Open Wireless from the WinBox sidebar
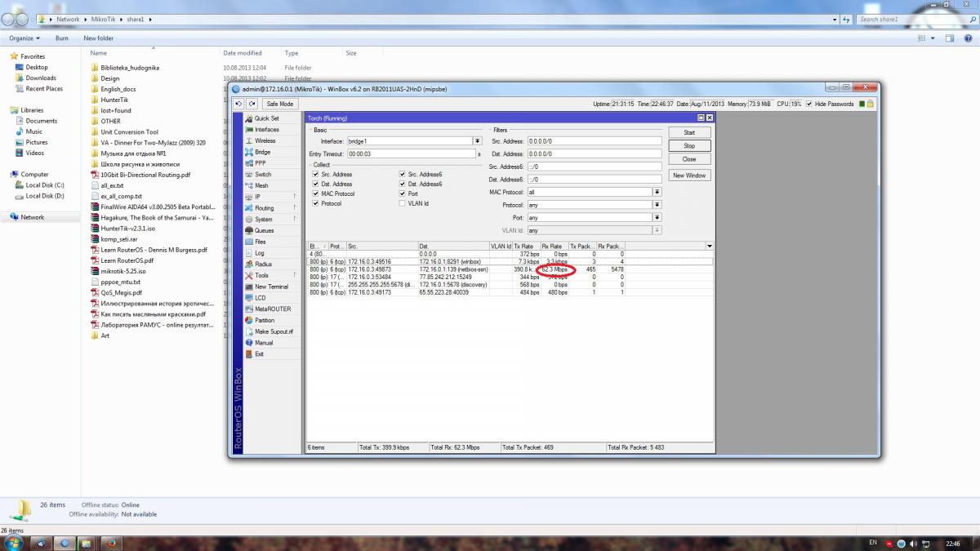980x551 pixels. click(x=265, y=140)
